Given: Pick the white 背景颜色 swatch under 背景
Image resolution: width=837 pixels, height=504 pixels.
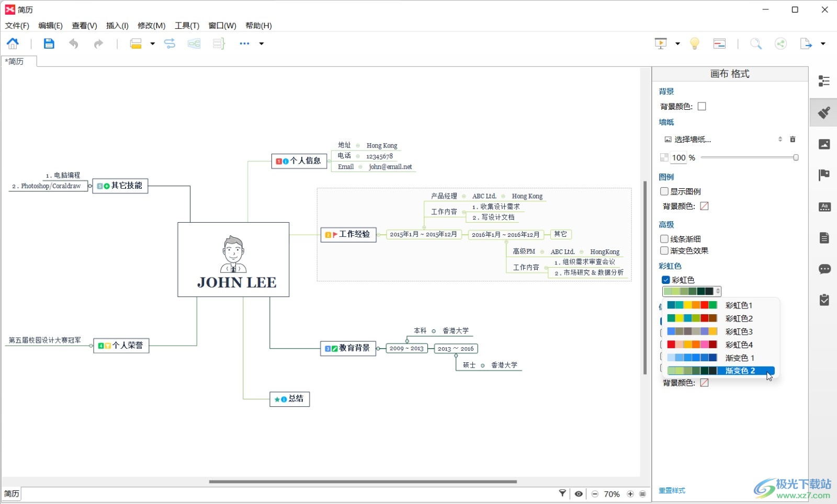Looking at the screenshot, I should point(702,106).
